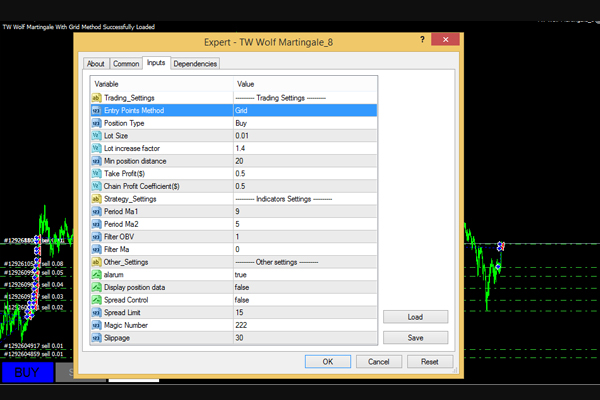Click the icon beside Spread Limit
Screen dimensions: 600x400
click(x=96, y=313)
